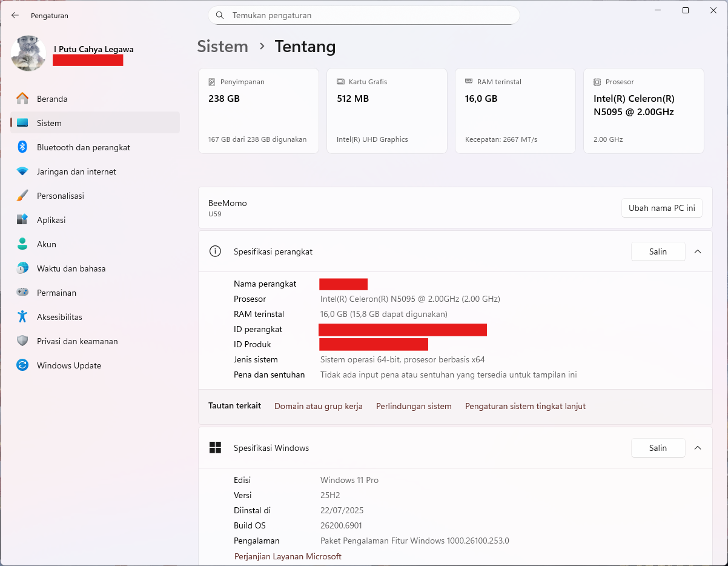Copy device specs with Salin button
The height and width of the screenshot is (566, 728).
click(658, 251)
